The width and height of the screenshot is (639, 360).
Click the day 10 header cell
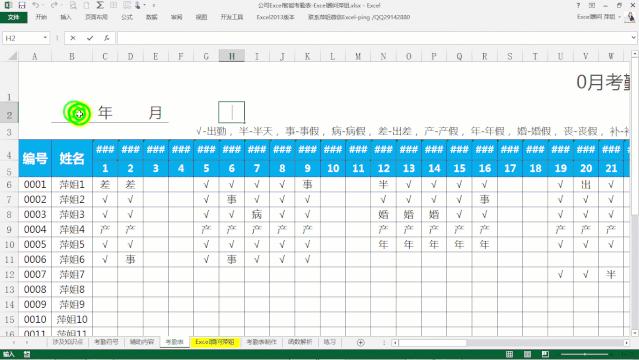pyautogui.click(x=333, y=168)
